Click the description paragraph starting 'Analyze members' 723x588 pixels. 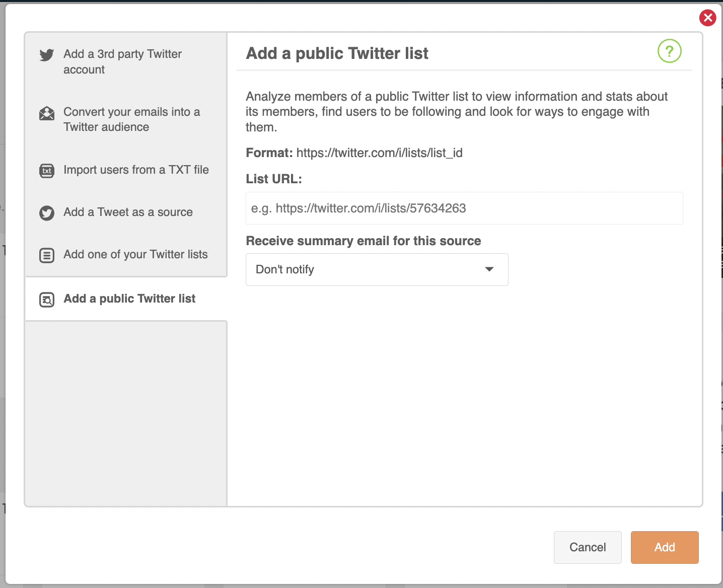pos(457,111)
